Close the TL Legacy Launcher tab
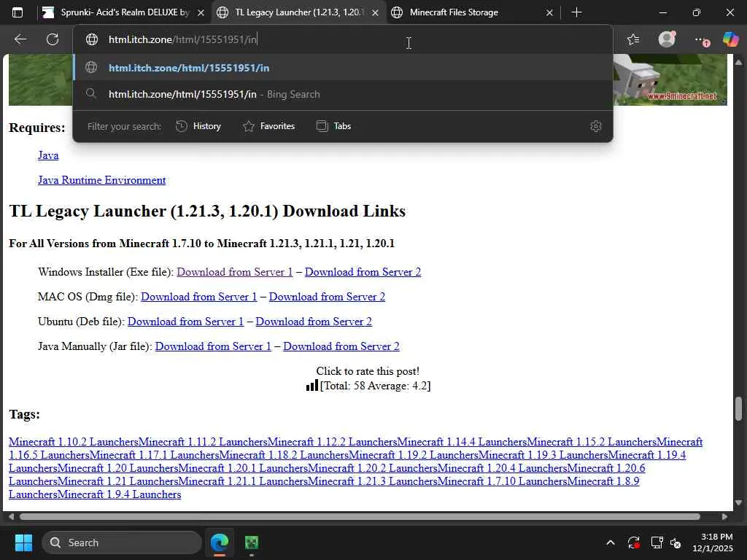 (x=376, y=13)
